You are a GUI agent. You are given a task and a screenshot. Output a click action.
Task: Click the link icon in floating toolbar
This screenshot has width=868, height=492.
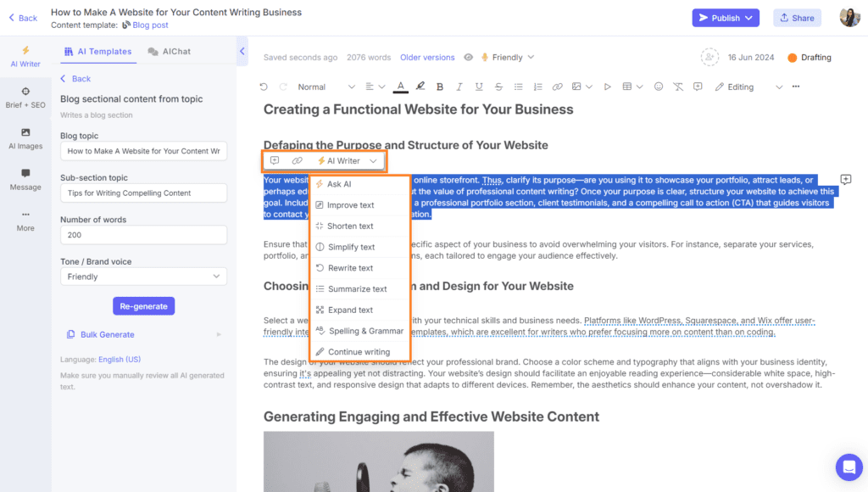298,160
